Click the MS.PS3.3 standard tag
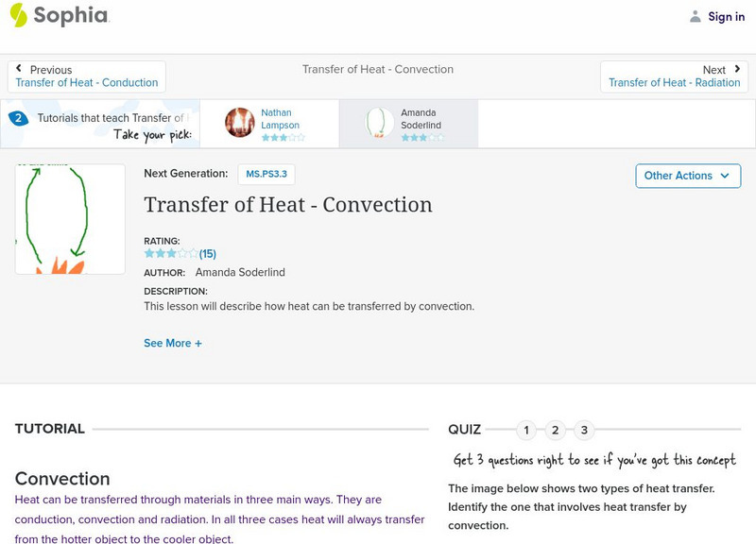The height and width of the screenshot is (544, 756). click(x=265, y=174)
